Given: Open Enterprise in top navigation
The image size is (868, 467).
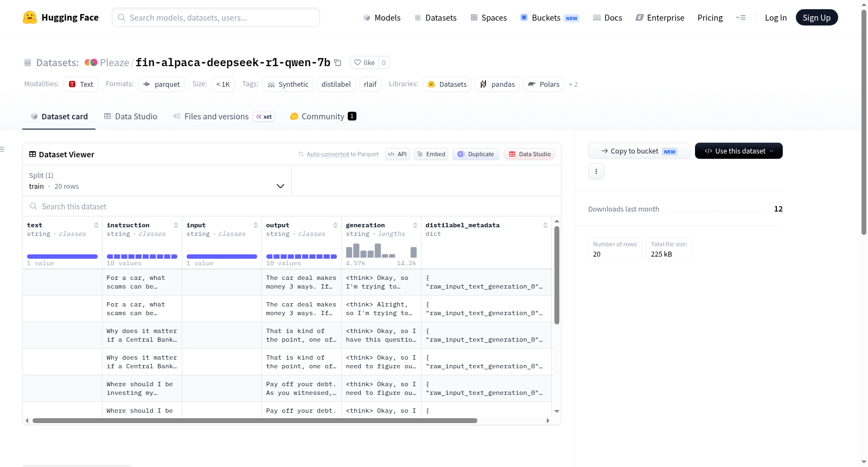Looking at the screenshot, I should coord(660,17).
